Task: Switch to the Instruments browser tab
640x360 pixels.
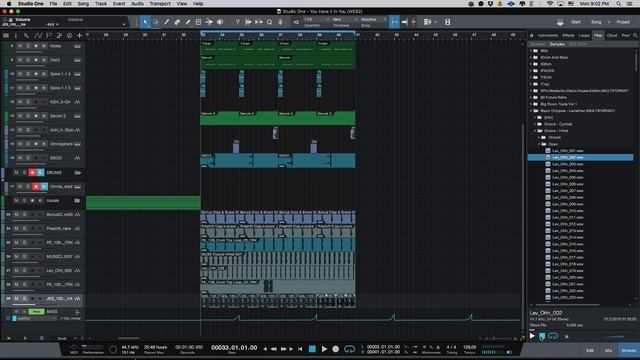Action: 548,36
